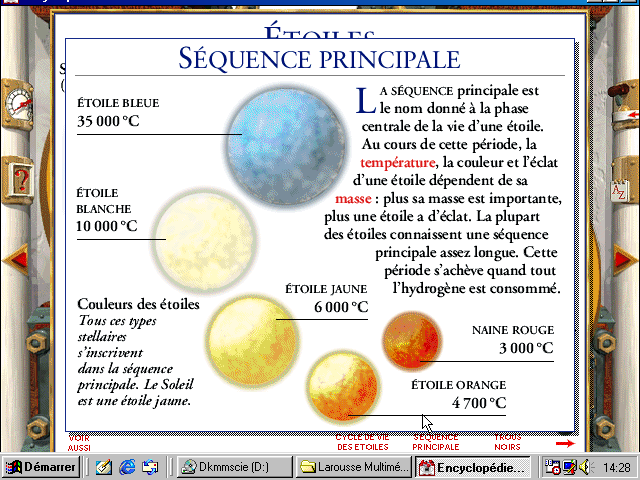The image size is (640, 480).
Task: Click the '6 000 °C' temperature value
Action: (x=341, y=307)
